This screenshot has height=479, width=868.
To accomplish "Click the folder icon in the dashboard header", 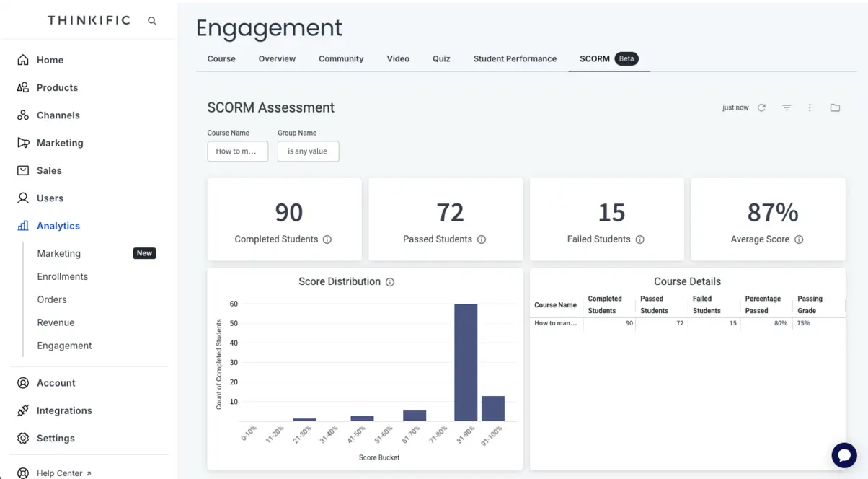I will (835, 107).
